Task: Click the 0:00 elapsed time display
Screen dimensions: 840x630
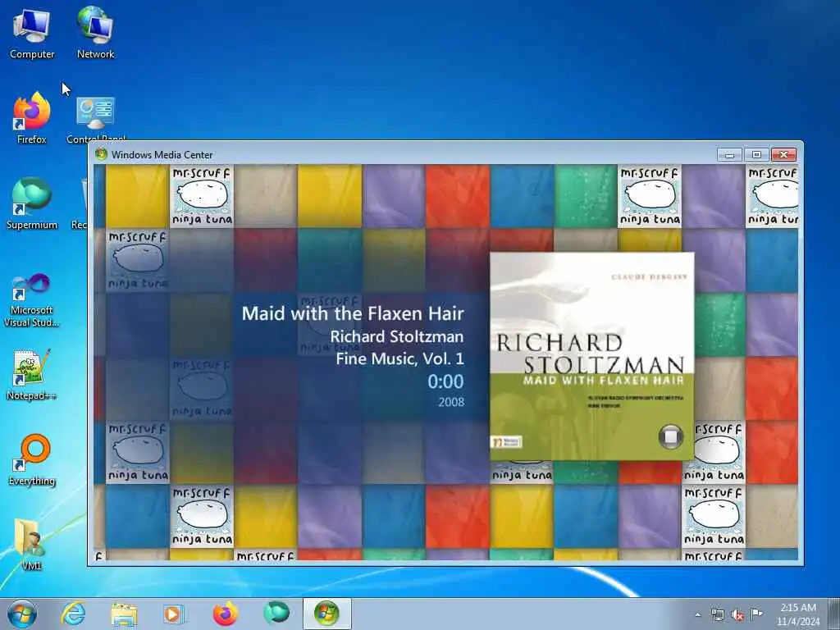Action: pos(445,381)
